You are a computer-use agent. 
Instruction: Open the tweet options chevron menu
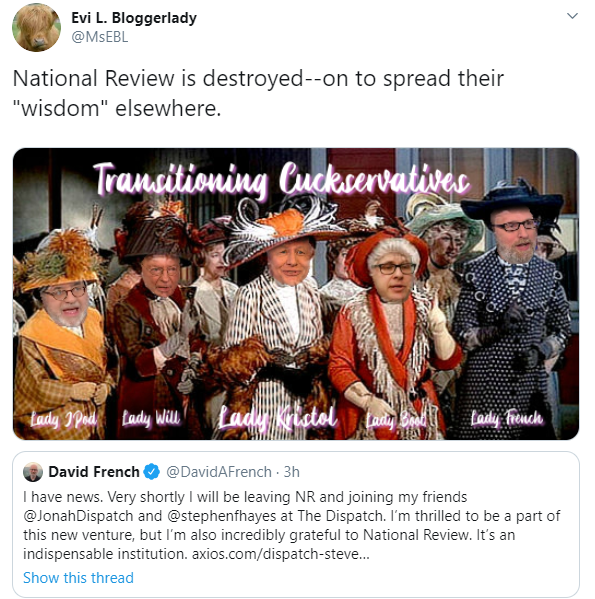(572, 16)
